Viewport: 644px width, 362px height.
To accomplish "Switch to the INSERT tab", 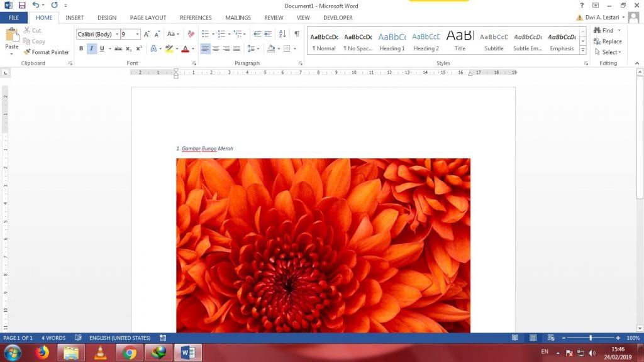I will point(74,18).
